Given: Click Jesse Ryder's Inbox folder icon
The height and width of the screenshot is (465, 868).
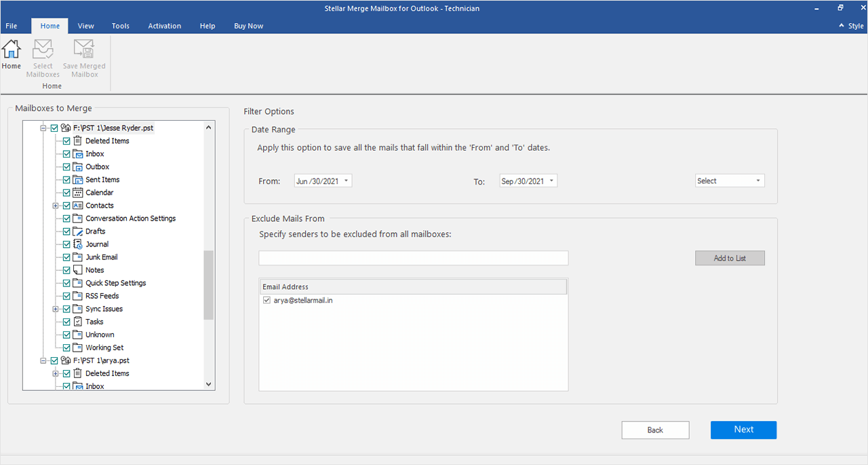Looking at the screenshot, I should (78, 153).
